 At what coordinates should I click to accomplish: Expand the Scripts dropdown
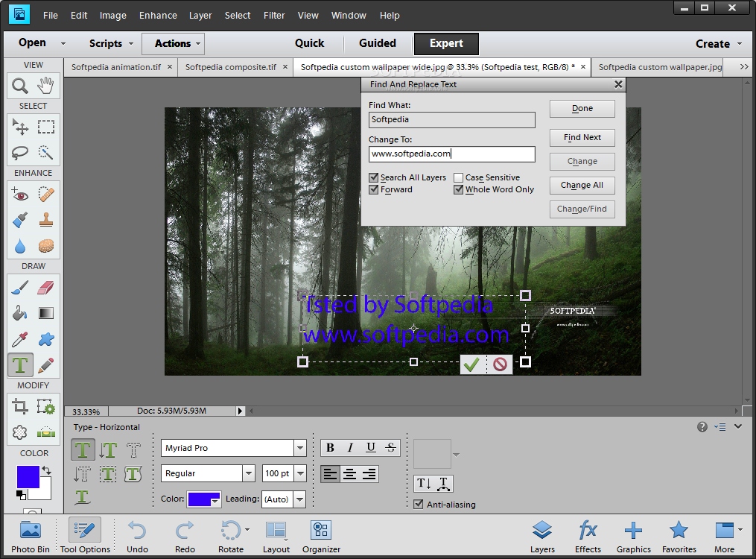[x=130, y=43]
